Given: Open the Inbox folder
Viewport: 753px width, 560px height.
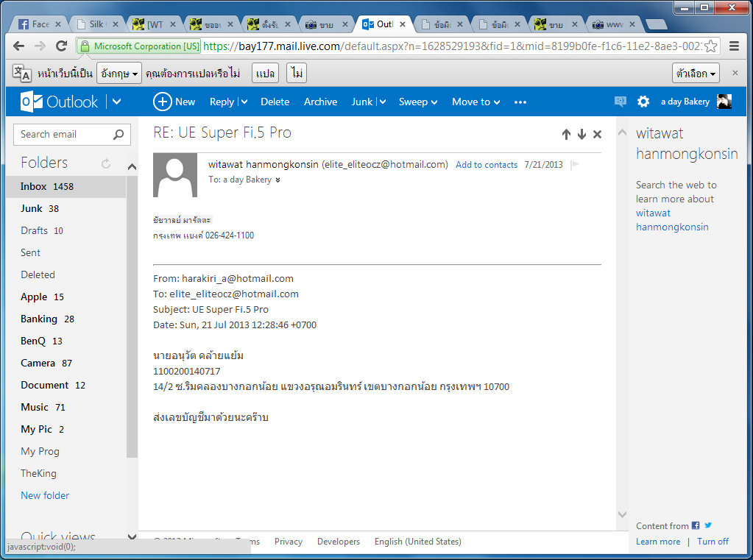Looking at the screenshot, I should (66, 186).
